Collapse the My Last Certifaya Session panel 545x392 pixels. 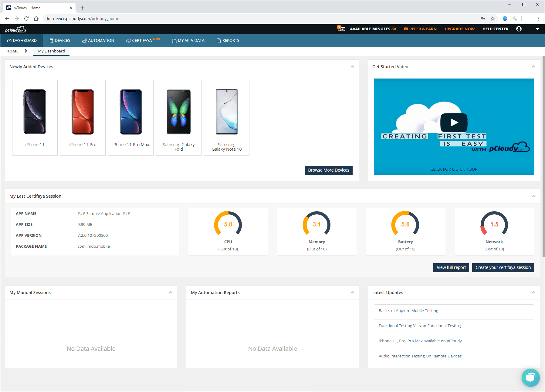533,196
